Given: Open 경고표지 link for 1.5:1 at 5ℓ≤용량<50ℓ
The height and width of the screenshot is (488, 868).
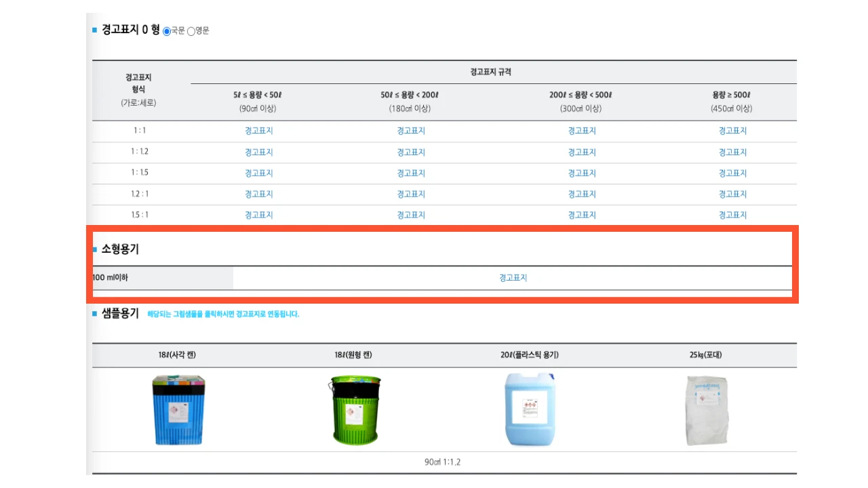Looking at the screenshot, I should [259, 215].
